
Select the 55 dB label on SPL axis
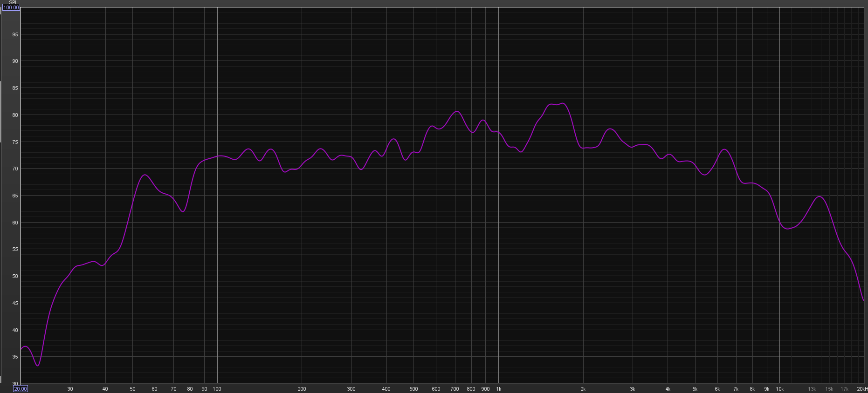(15, 250)
